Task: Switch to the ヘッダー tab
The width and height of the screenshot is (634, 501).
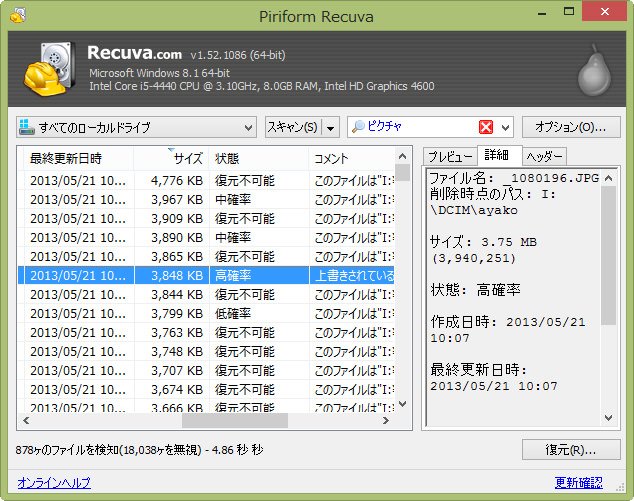Action: tap(545, 156)
